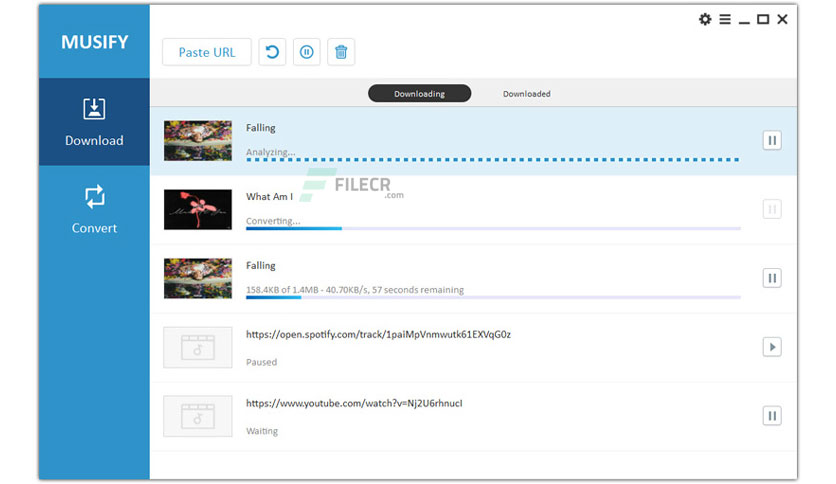Switch to the Downloaded tab
Viewport: 836px width, 484px height.
click(526, 94)
